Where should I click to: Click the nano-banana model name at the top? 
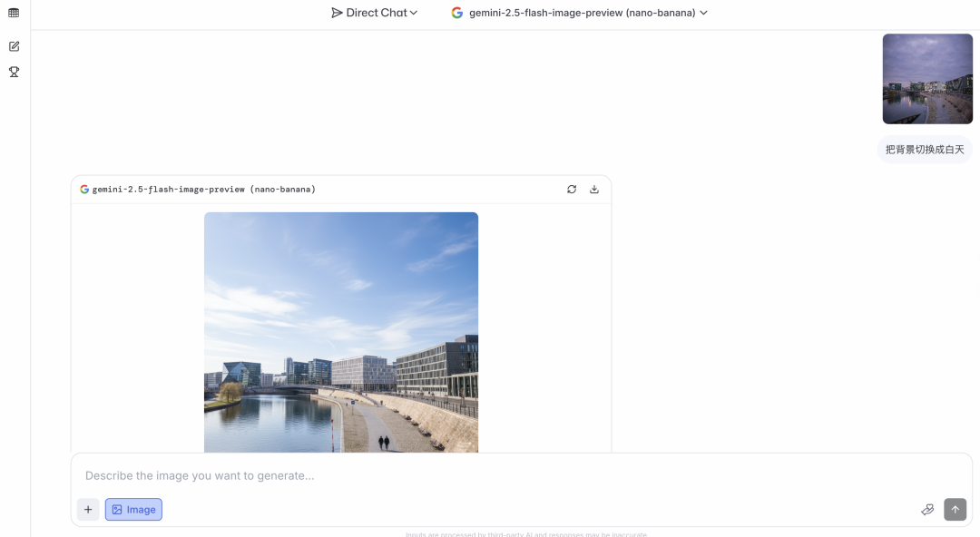coord(657,13)
